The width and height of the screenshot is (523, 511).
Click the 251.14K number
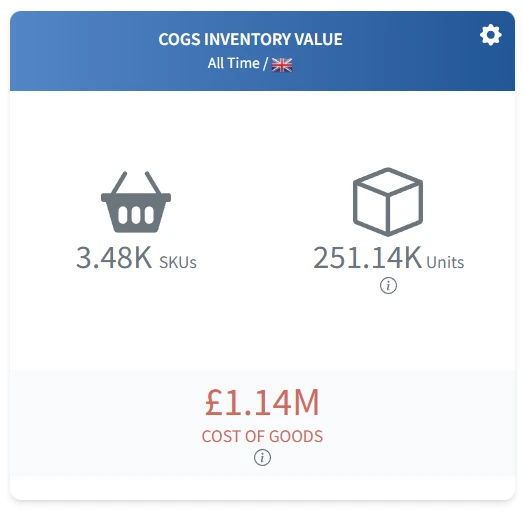click(367, 258)
